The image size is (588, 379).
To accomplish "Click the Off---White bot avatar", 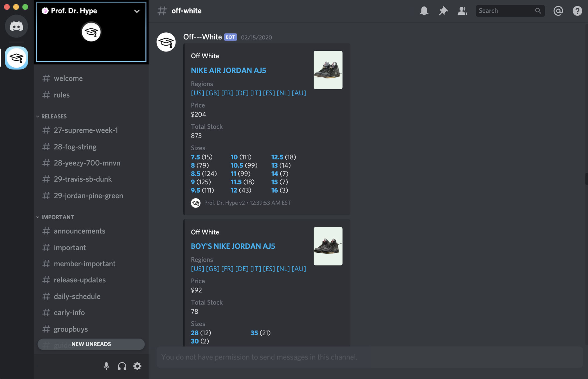I will pyautogui.click(x=166, y=42).
